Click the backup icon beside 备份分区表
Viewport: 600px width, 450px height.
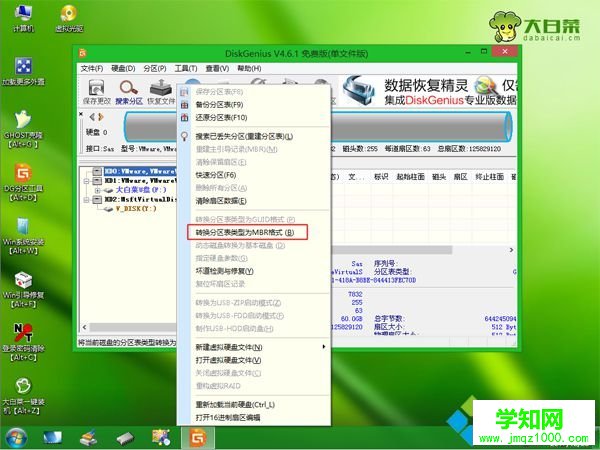tap(184, 104)
